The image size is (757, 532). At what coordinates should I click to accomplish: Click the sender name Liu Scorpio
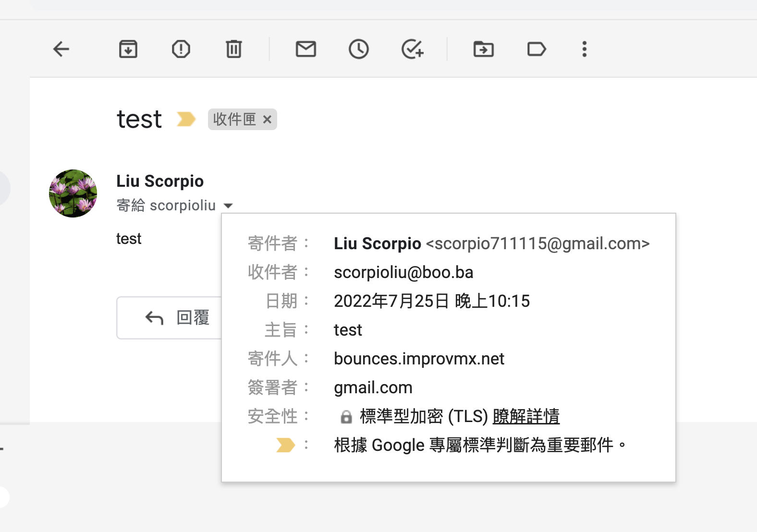(x=160, y=181)
